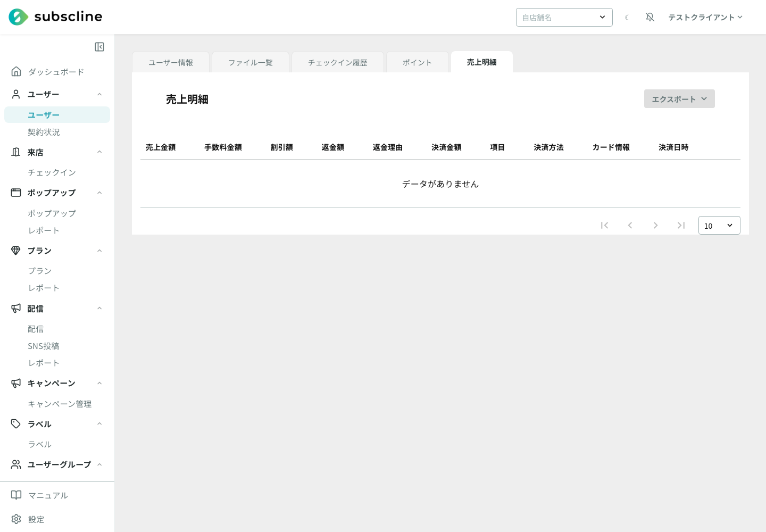Open the マニュアル link
The width and height of the screenshot is (766, 532).
48,495
